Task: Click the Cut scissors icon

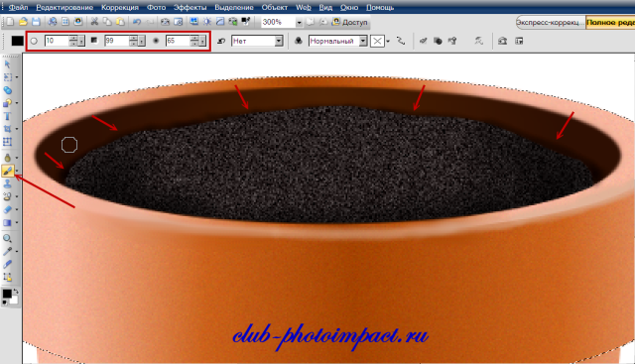Action: (x=94, y=22)
